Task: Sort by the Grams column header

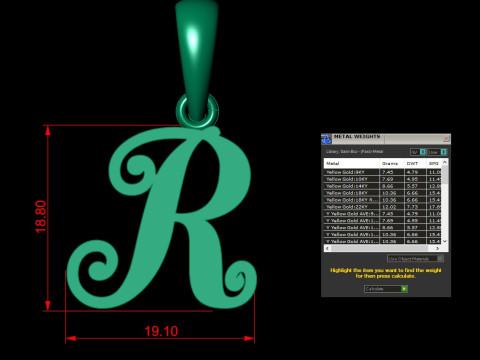Action: (x=392, y=163)
